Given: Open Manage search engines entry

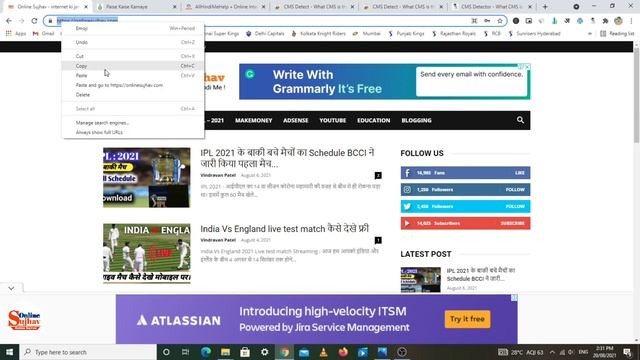Looking at the screenshot, I should click(x=133, y=122).
